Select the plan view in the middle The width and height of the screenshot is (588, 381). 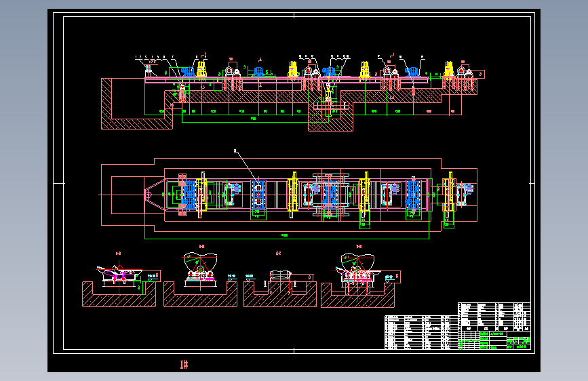tap(289, 195)
